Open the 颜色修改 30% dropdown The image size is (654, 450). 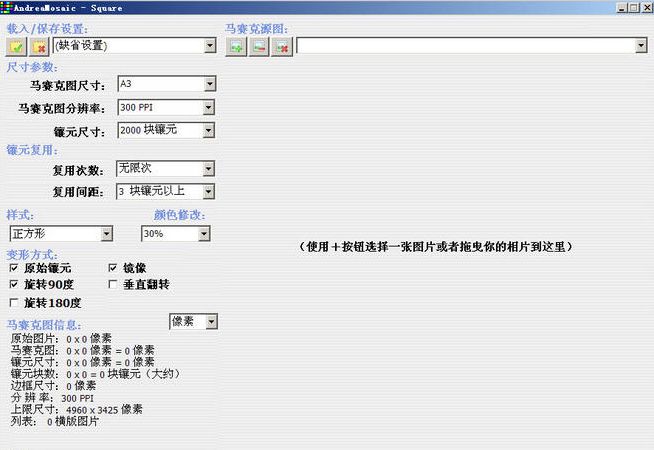tap(204, 234)
